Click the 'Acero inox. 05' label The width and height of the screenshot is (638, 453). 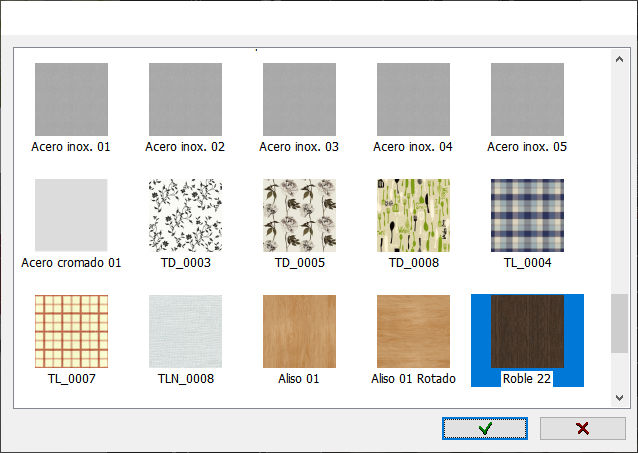point(527,147)
